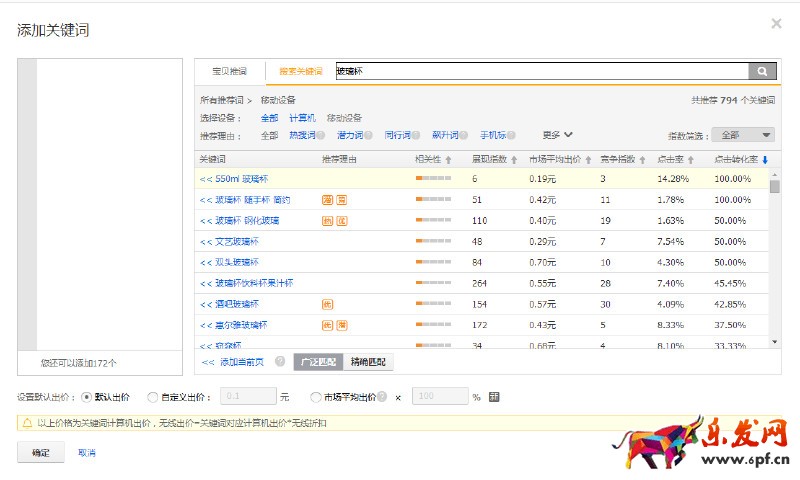800x480 pixels.
Task: Close the 添加关键词 dialog
Action: [x=776, y=24]
